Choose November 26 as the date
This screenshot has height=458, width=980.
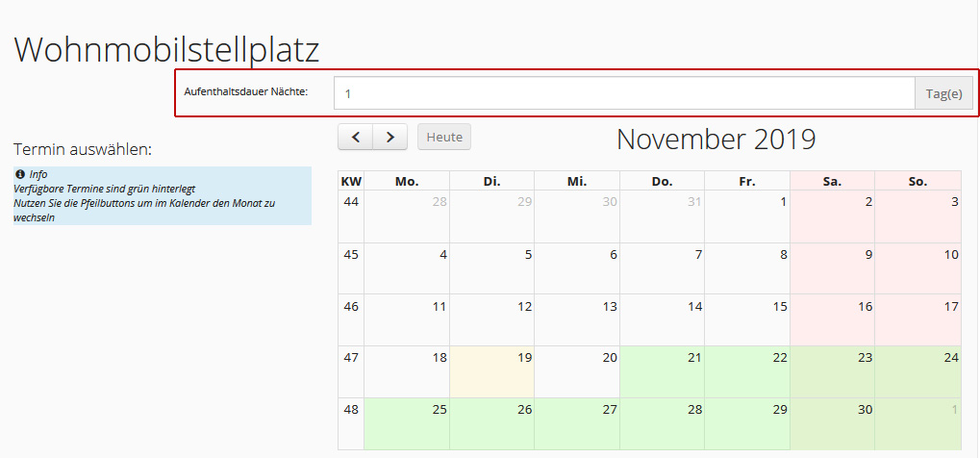[x=491, y=423]
